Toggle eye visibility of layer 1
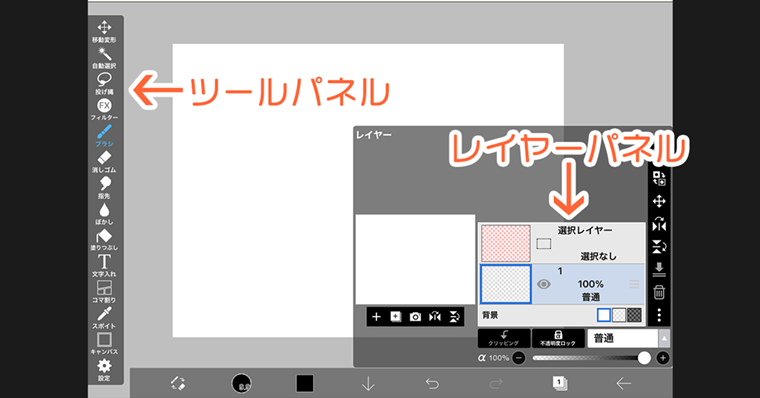The image size is (760, 398). pyautogui.click(x=544, y=284)
